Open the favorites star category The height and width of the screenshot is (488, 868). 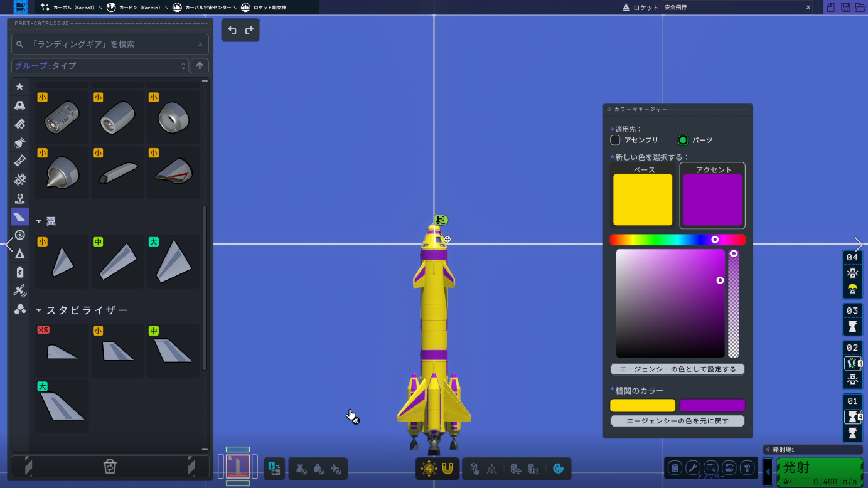pyautogui.click(x=19, y=87)
